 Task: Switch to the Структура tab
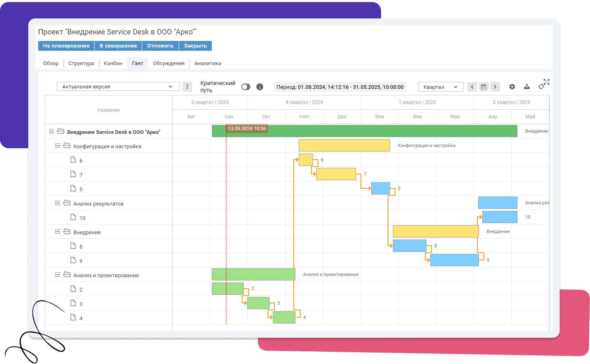click(81, 63)
